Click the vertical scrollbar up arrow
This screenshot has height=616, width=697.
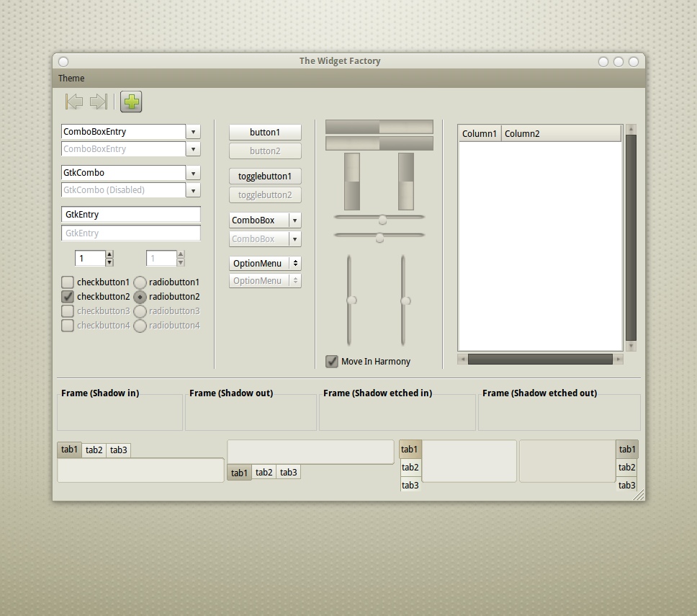click(x=631, y=129)
